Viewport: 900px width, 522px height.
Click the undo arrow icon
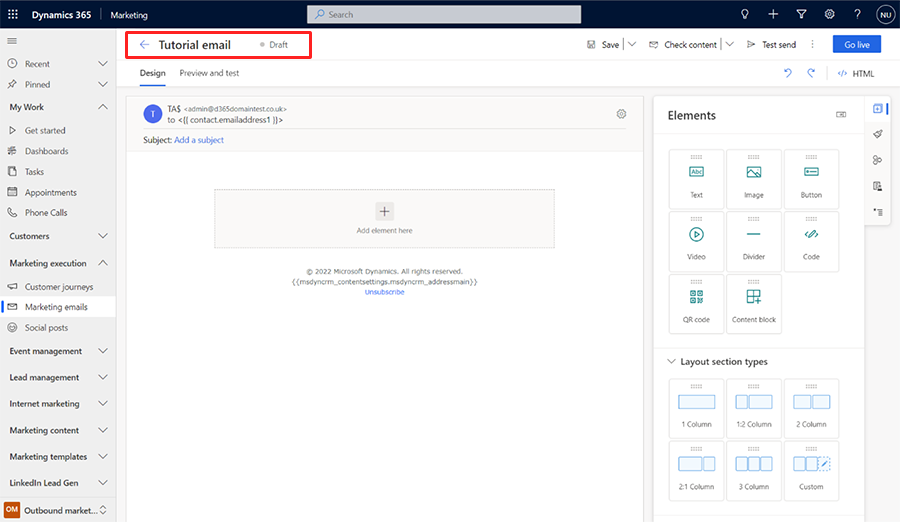pos(788,73)
